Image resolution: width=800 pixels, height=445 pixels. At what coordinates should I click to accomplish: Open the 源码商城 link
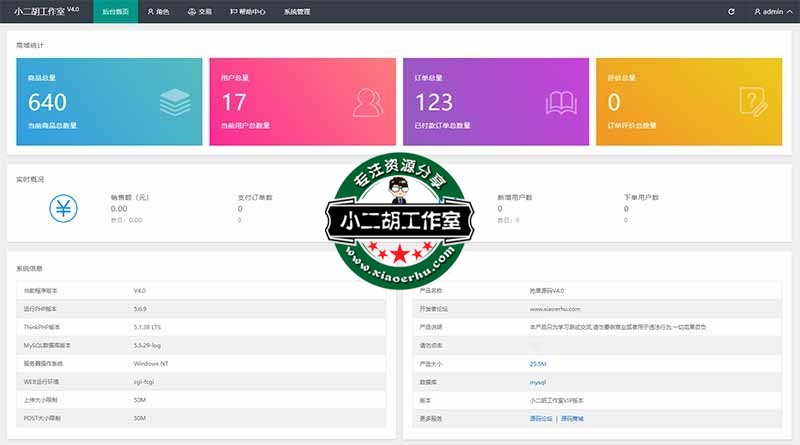572,418
